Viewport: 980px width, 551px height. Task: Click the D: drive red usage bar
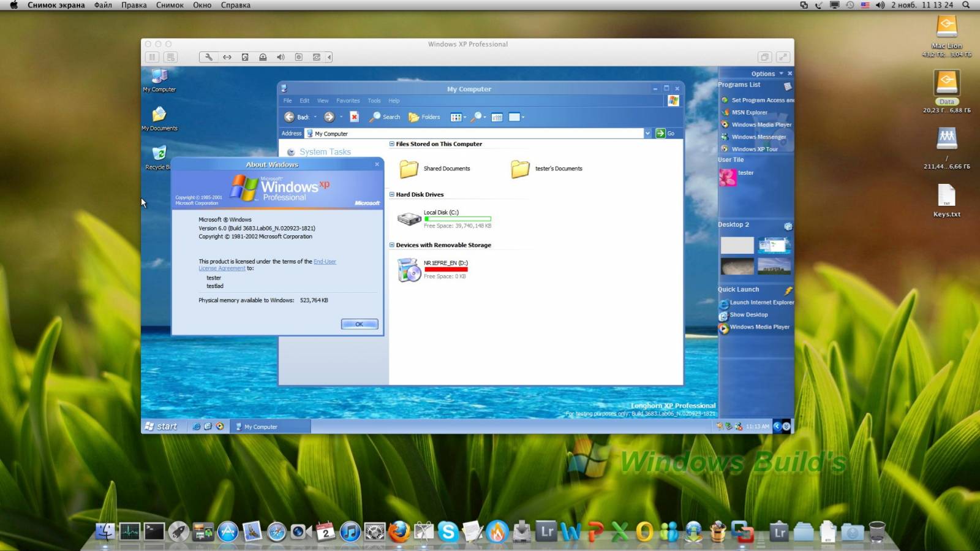[x=446, y=269]
